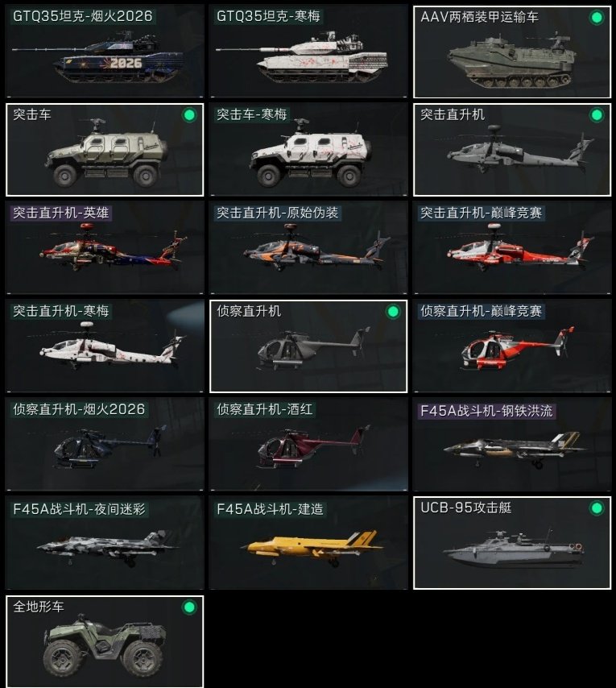Select the GTQ35坦克-烟火2026 tank skin
Image resolution: width=616 pixels, height=688 pixels.
(x=105, y=52)
